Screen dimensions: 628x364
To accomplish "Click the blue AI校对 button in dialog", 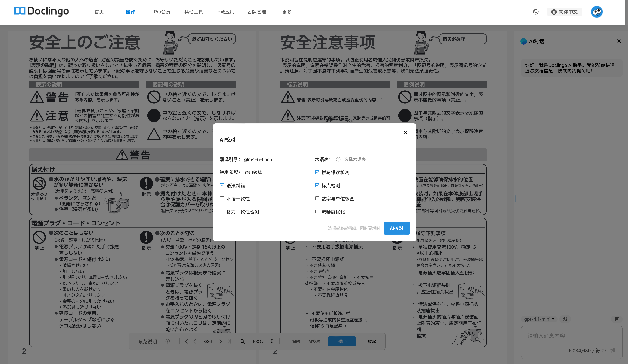I will click(x=396, y=228).
